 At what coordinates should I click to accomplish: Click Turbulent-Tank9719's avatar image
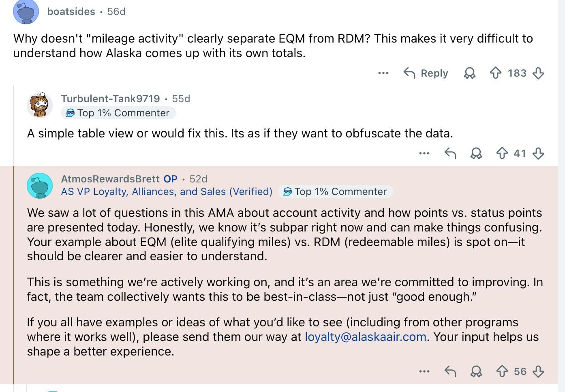point(40,105)
